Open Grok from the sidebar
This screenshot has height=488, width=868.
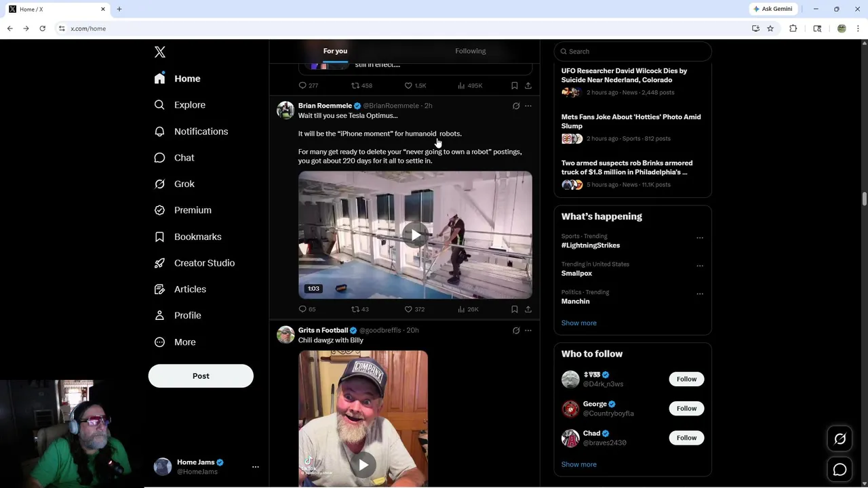174,184
